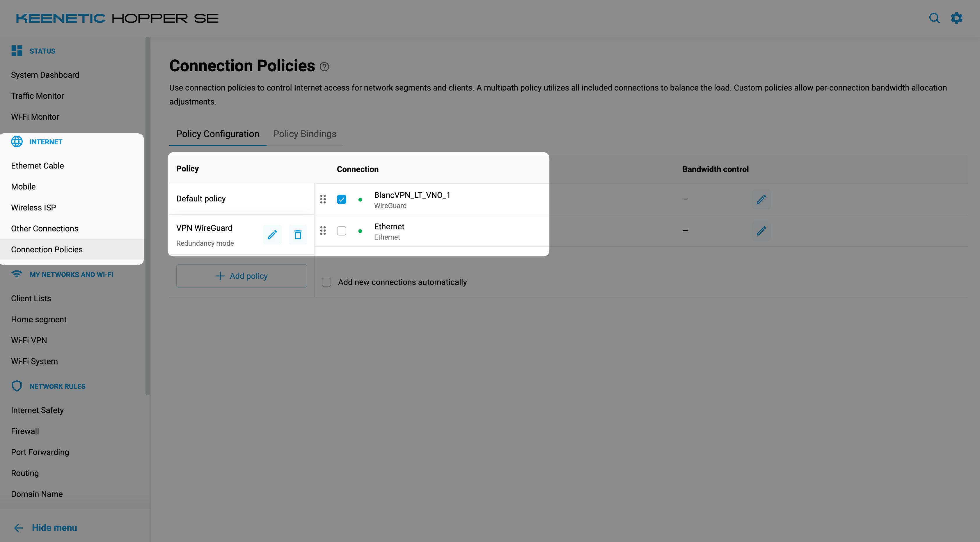Grab drag handle of BlancVPN_LT_VNO_1 row
Screen dimensions: 980x542
pos(323,199)
